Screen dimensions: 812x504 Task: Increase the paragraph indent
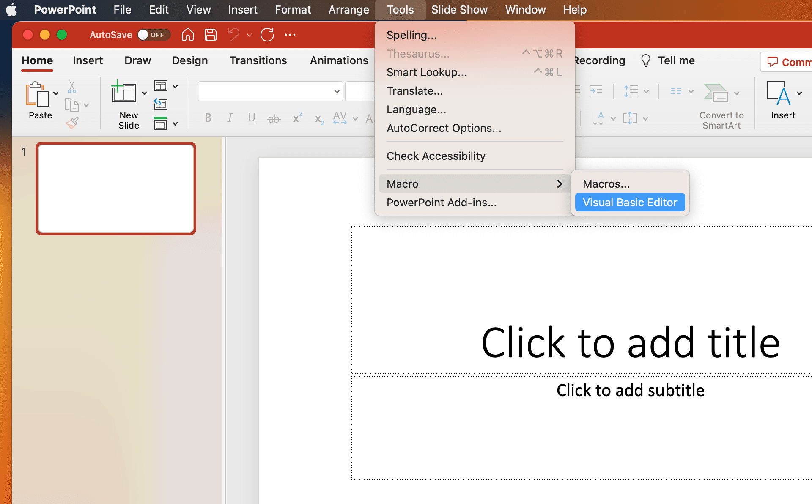[596, 91]
